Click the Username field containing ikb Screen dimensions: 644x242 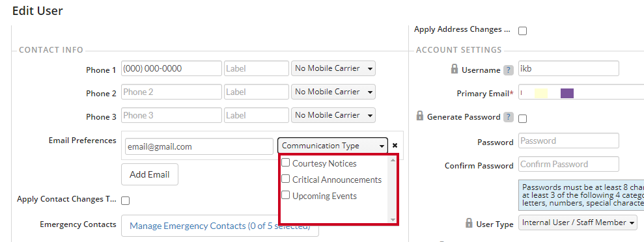point(568,68)
